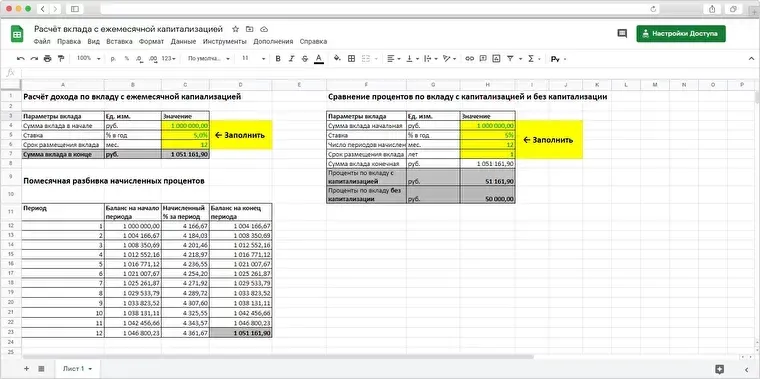The height and width of the screenshot is (379, 760).
Task: Check the cloud save status icon
Action: click(264, 29)
